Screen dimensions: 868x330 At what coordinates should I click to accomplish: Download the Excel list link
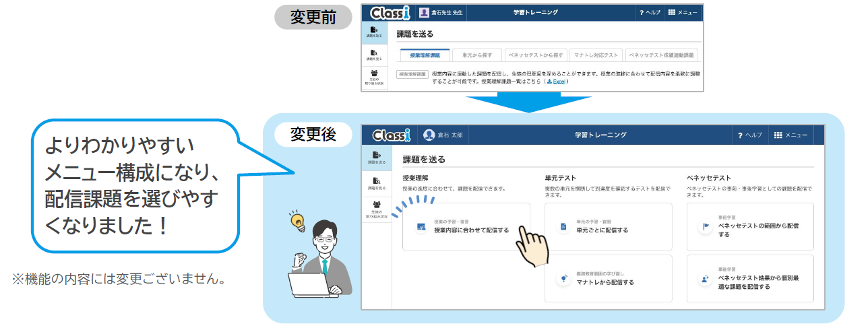pyautogui.click(x=556, y=81)
